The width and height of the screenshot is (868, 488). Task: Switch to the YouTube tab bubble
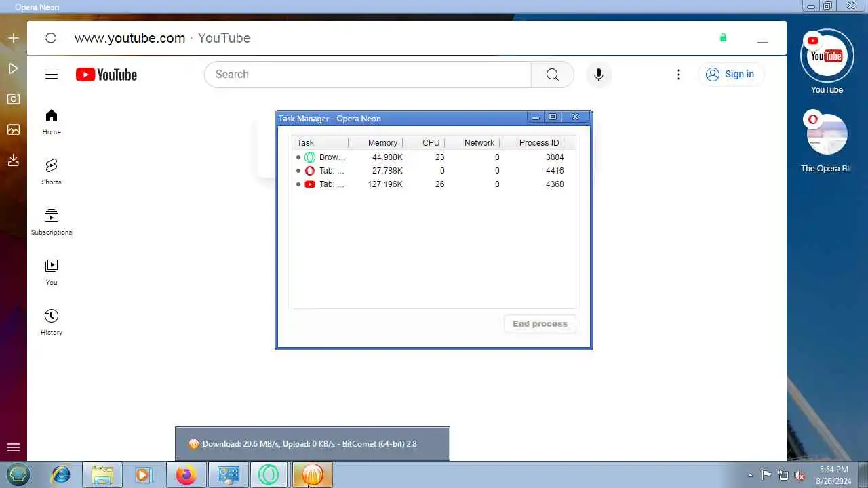827,57
